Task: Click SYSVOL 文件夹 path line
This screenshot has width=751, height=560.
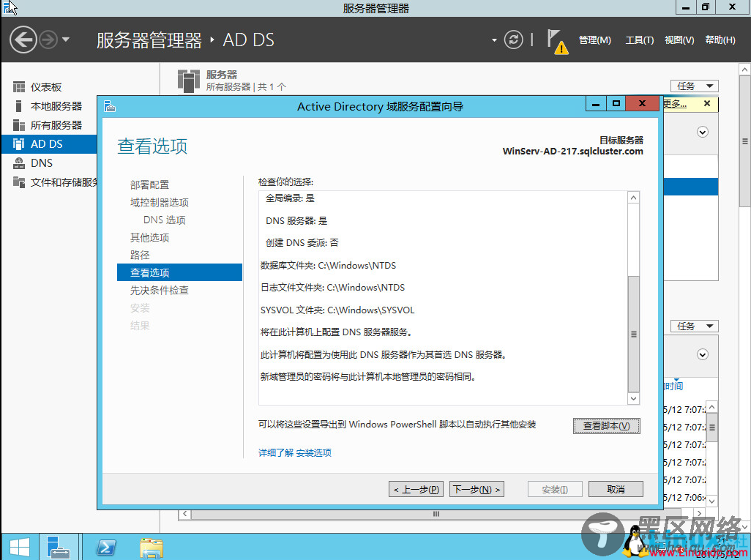Action: (x=337, y=310)
